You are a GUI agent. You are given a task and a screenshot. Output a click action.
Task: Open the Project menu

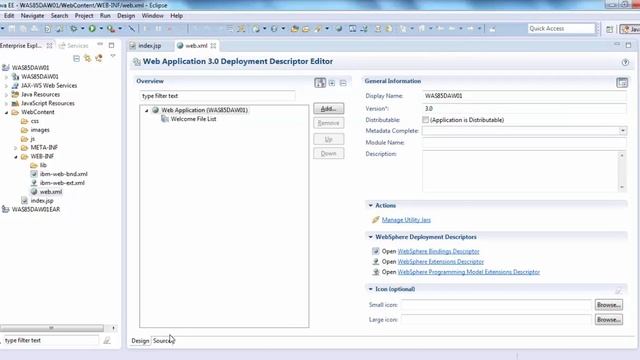[84, 16]
